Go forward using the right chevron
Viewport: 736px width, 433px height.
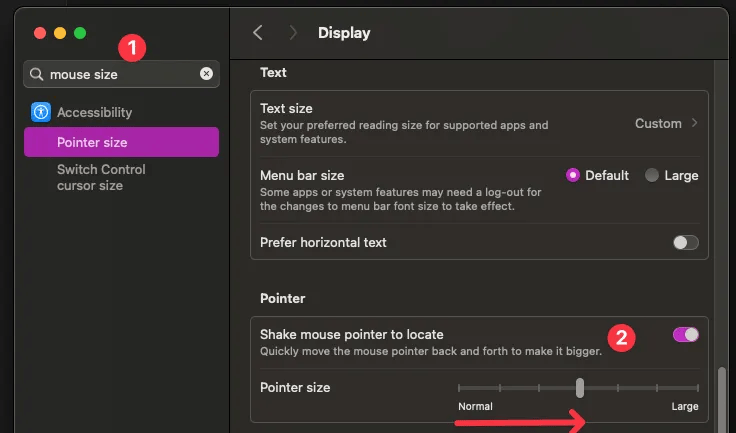coord(292,33)
